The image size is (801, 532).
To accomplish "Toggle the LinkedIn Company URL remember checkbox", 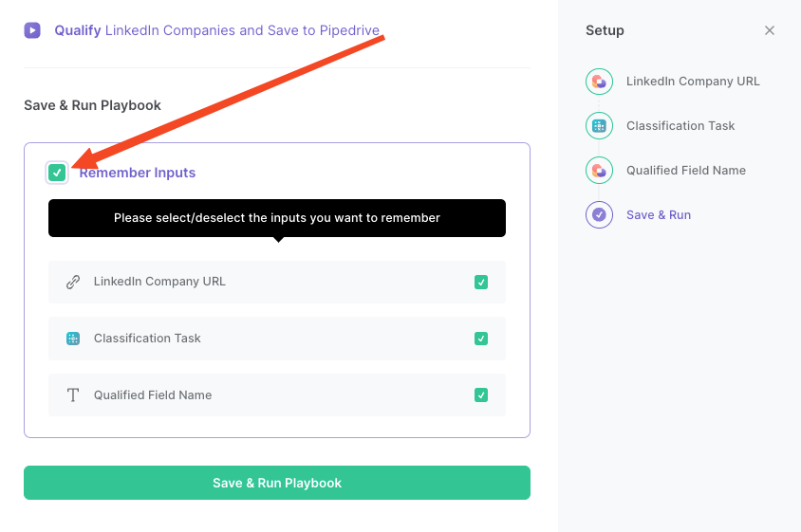I will tap(481, 282).
